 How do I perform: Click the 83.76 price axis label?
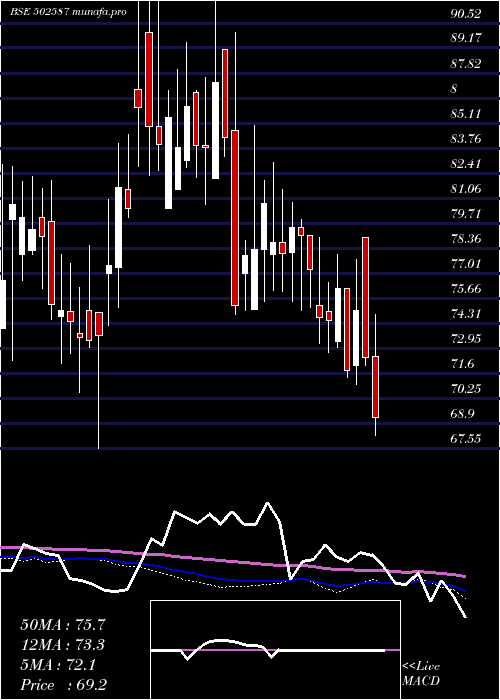(x=466, y=139)
